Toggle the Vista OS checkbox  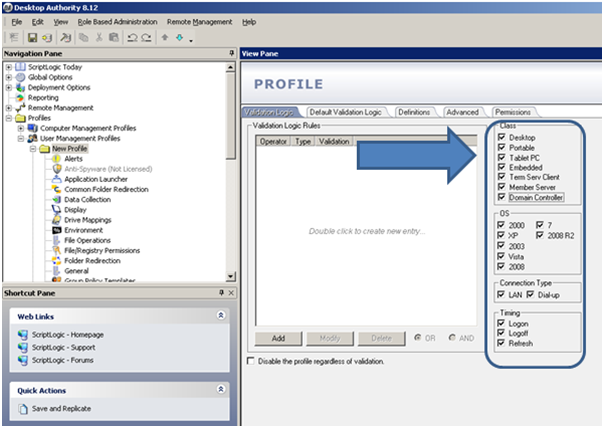pos(501,256)
